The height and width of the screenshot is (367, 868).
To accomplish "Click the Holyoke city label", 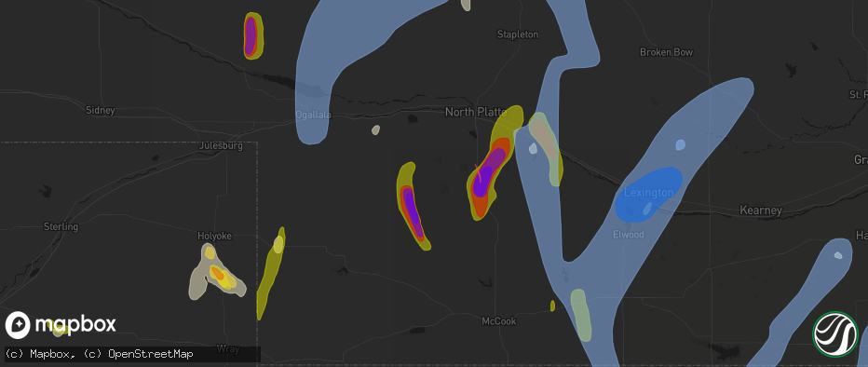I will pyautogui.click(x=215, y=236).
